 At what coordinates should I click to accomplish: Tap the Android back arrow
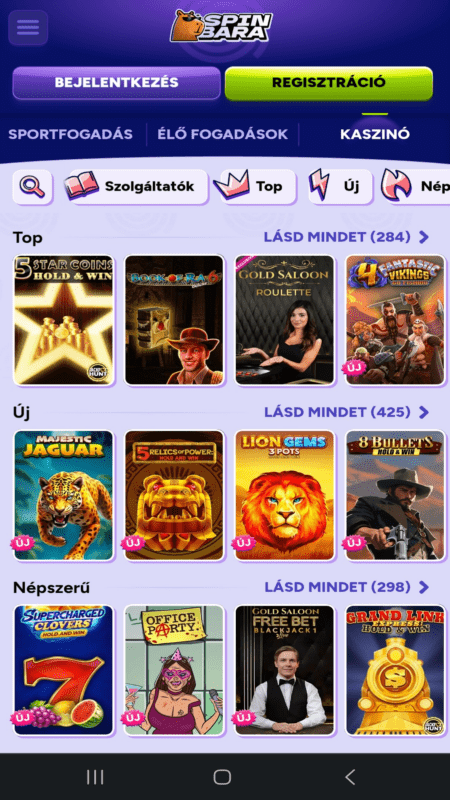(350, 777)
